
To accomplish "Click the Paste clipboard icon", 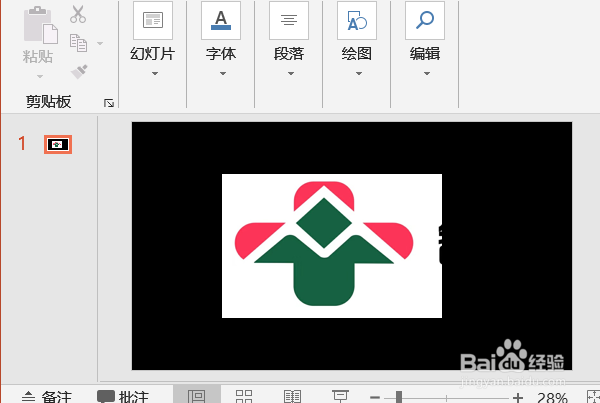I will click(41, 24).
